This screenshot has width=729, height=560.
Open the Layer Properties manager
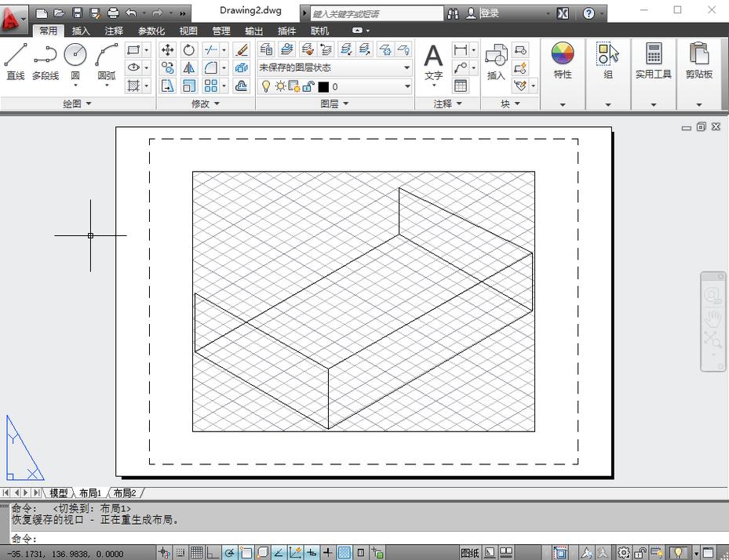pos(266,49)
